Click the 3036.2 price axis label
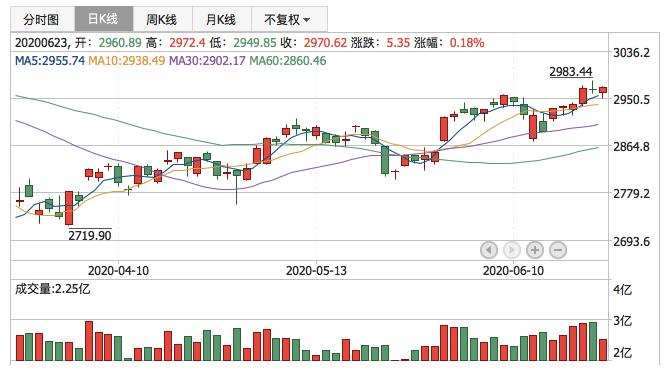Viewport: 670px width, 373px height. [x=632, y=53]
